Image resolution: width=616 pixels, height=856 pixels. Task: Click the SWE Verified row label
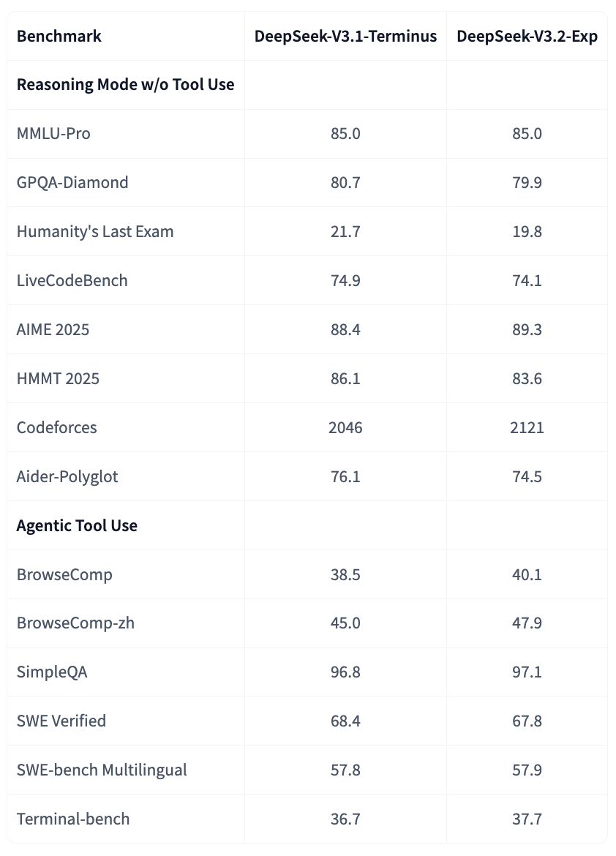click(61, 722)
